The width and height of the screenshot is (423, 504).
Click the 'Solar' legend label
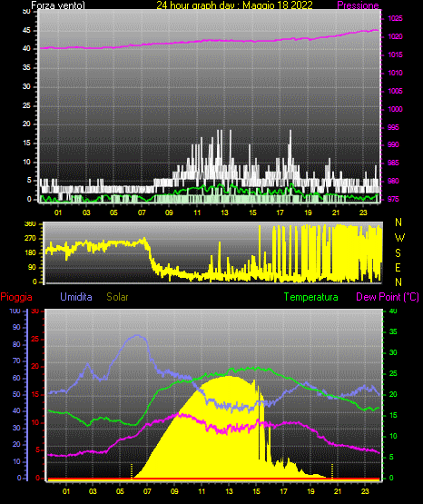pos(117,297)
